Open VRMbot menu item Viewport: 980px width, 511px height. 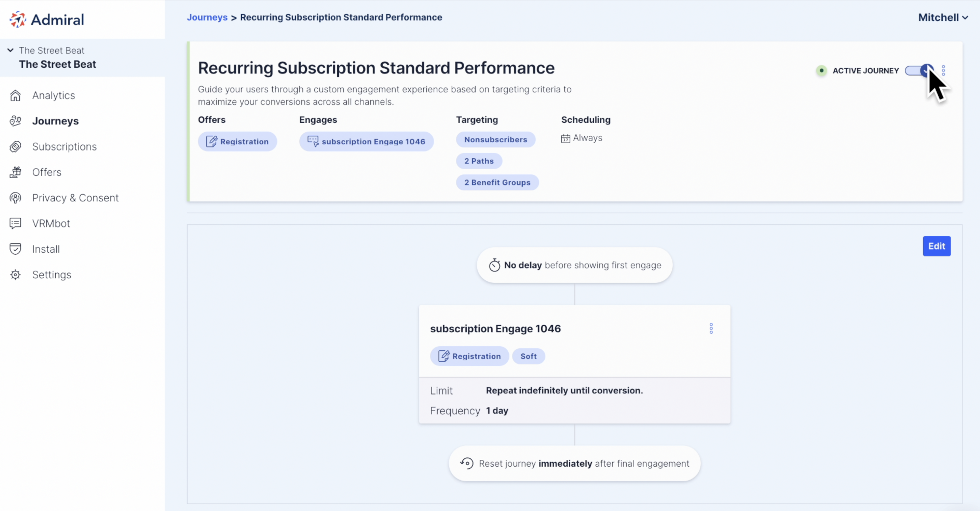(x=51, y=223)
